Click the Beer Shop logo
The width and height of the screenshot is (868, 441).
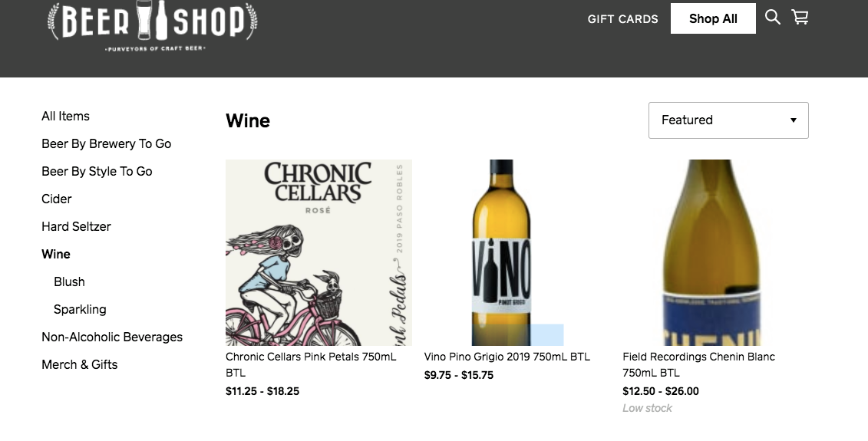tap(152, 25)
